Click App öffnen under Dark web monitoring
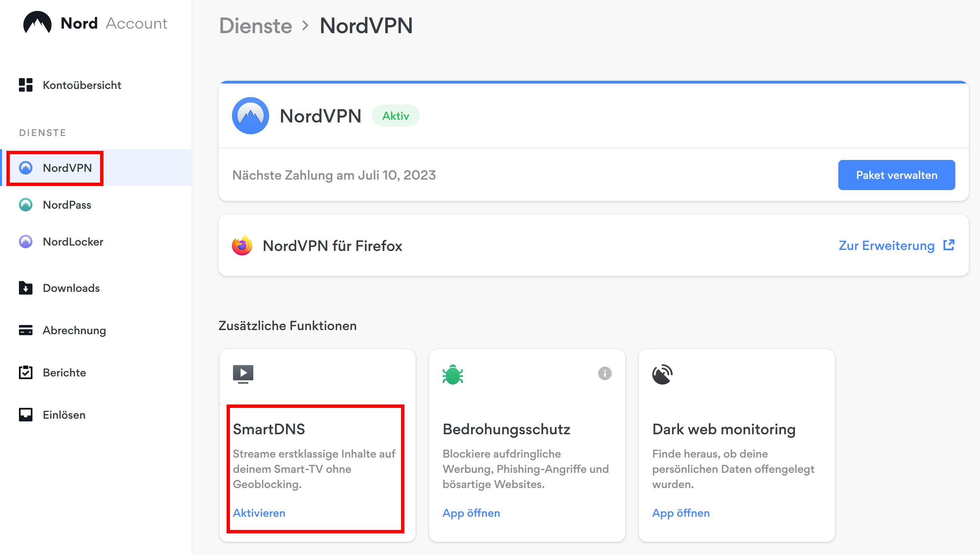 pos(680,513)
